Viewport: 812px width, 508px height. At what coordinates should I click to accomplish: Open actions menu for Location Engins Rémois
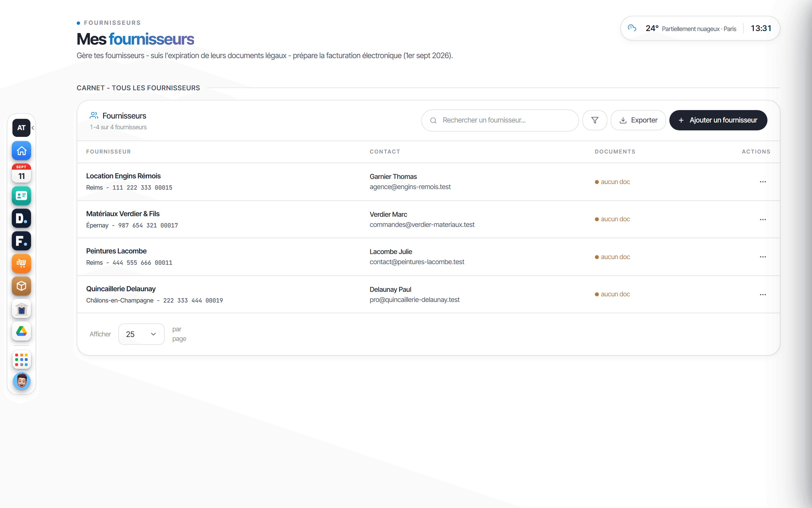pyautogui.click(x=763, y=182)
